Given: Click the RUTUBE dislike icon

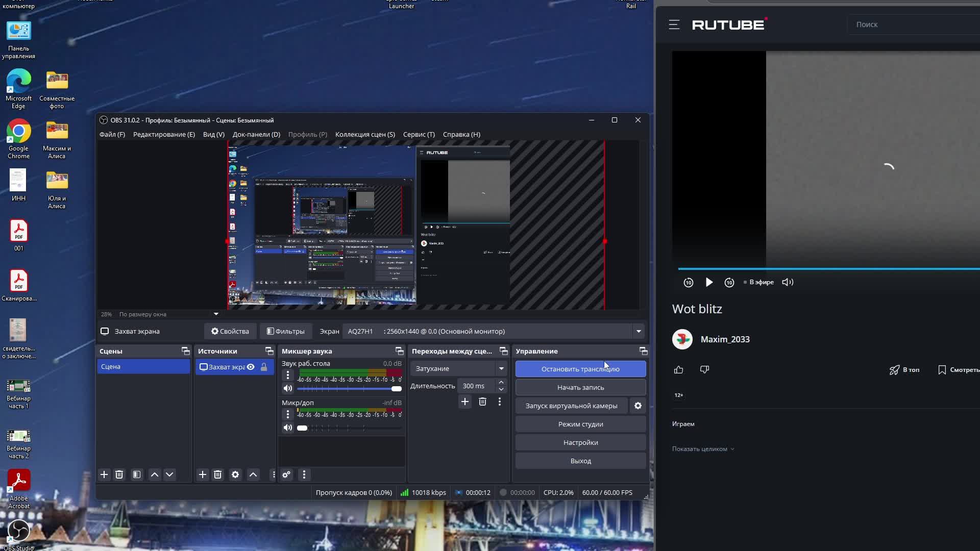Looking at the screenshot, I should pyautogui.click(x=704, y=369).
